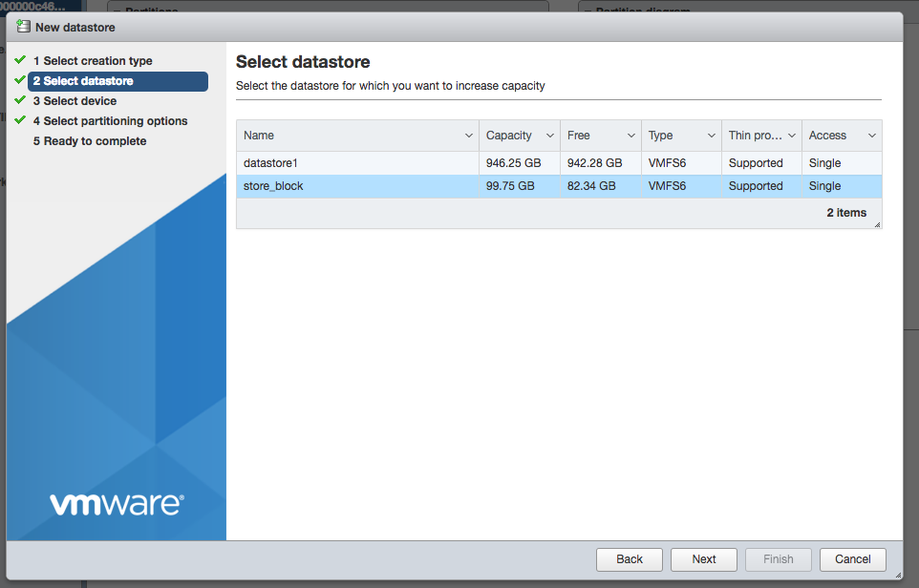Click the Next button

click(x=704, y=559)
